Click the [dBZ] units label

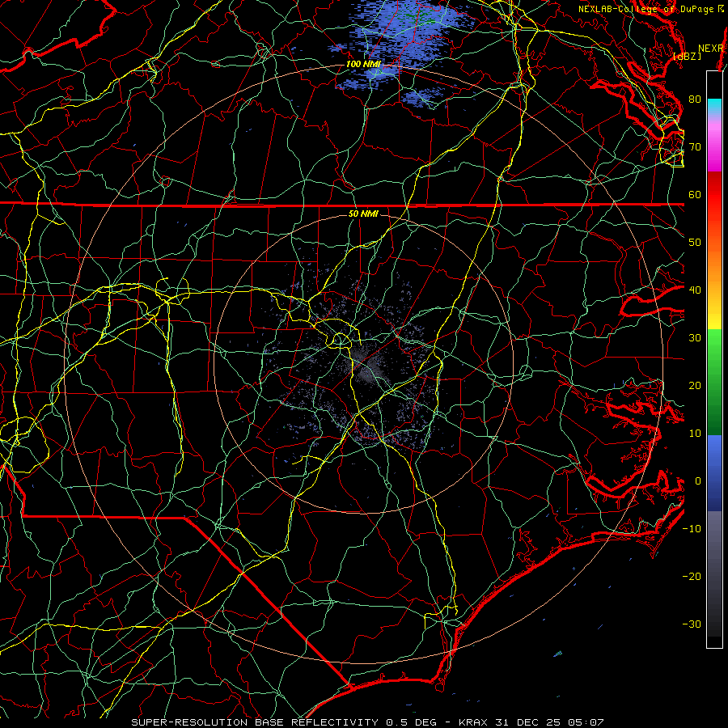tap(687, 56)
